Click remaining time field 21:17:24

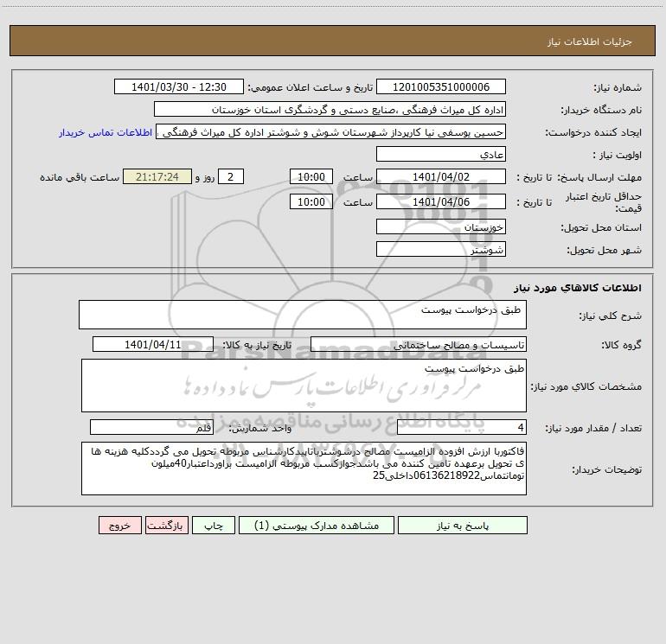157,177
